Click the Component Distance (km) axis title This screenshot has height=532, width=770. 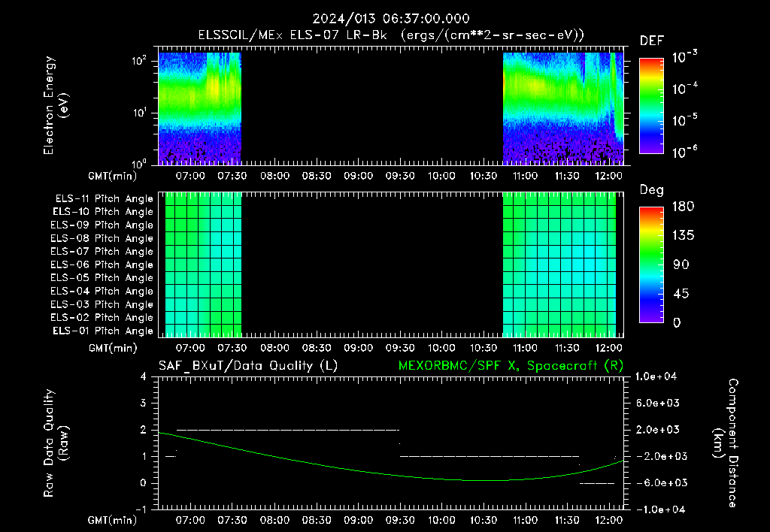[x=726, y=443]
